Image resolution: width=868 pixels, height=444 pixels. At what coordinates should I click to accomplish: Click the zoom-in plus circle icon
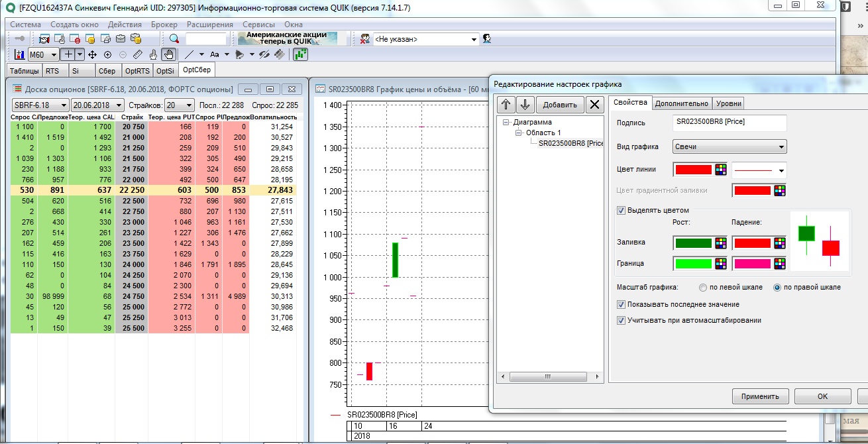coord(107,54)
